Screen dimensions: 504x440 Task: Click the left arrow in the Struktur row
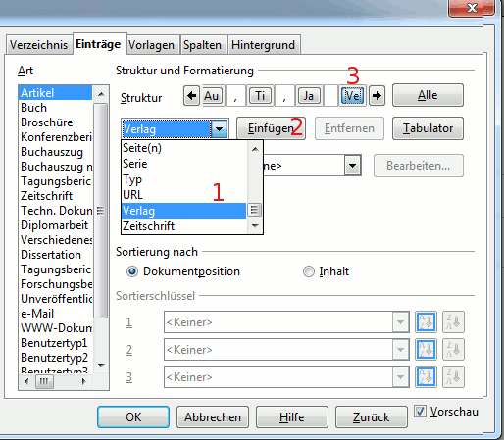[191, 96]
